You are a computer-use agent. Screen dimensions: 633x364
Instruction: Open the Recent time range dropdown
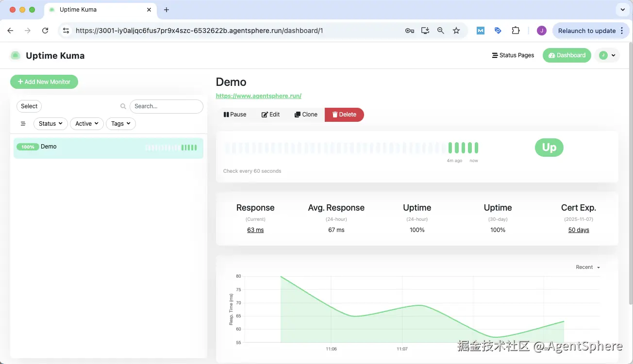point(586,267)
